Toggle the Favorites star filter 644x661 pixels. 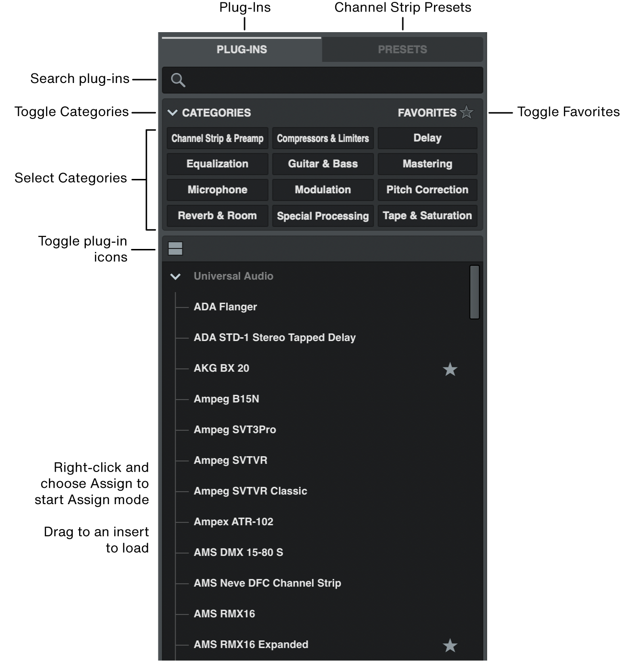(467, 112)
